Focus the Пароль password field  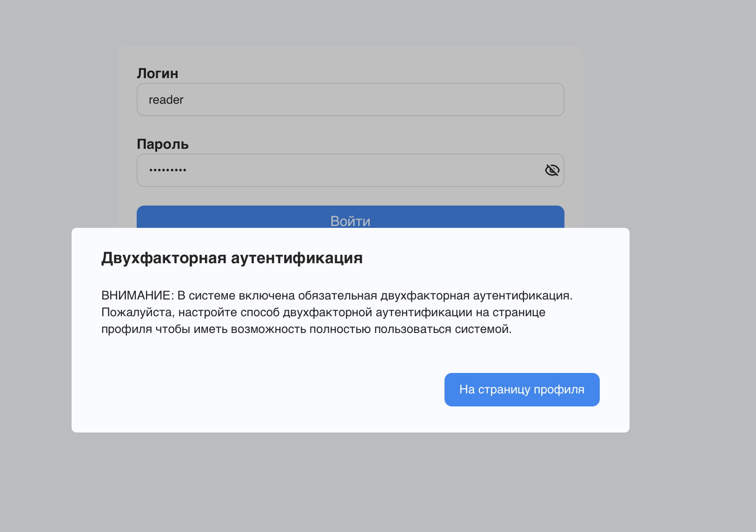click(351, 170)
